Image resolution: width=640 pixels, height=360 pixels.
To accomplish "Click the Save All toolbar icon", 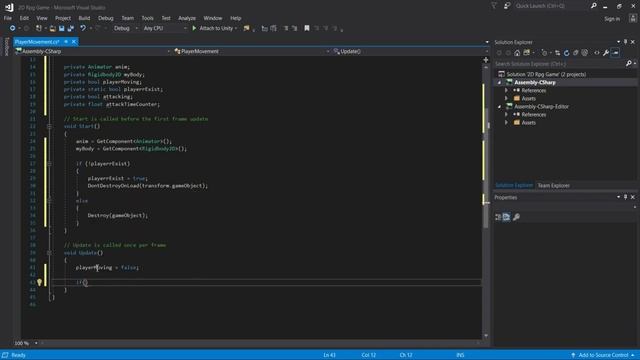I will pyautogui.click(x=71, y=28).
